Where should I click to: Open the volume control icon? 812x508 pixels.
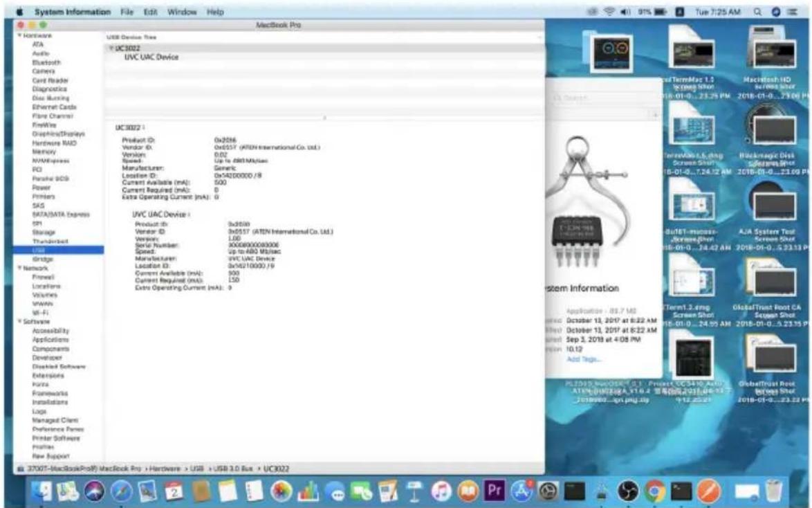click(x=625, y=11)
